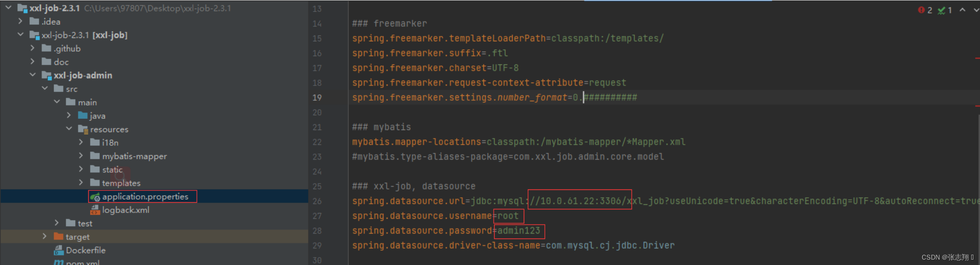Collapse the xxl-job-admin module
The height and width of the screenshot is (265, 980).
click(x=32, y=75)
